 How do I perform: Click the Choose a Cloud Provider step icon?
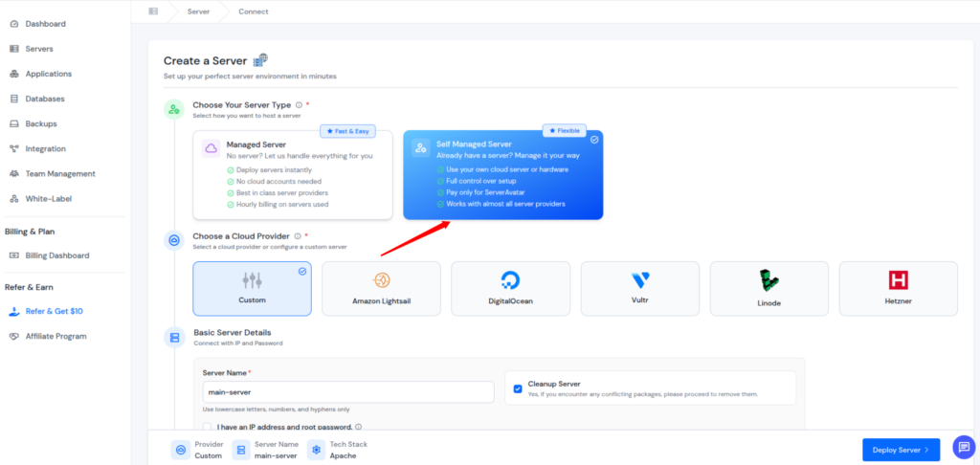[x=174, y=240]
